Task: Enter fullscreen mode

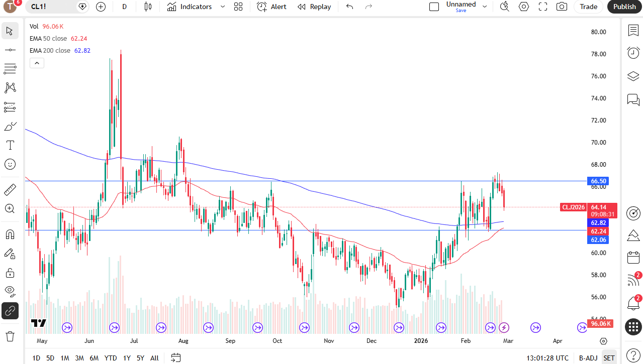Action: [543, 7]
